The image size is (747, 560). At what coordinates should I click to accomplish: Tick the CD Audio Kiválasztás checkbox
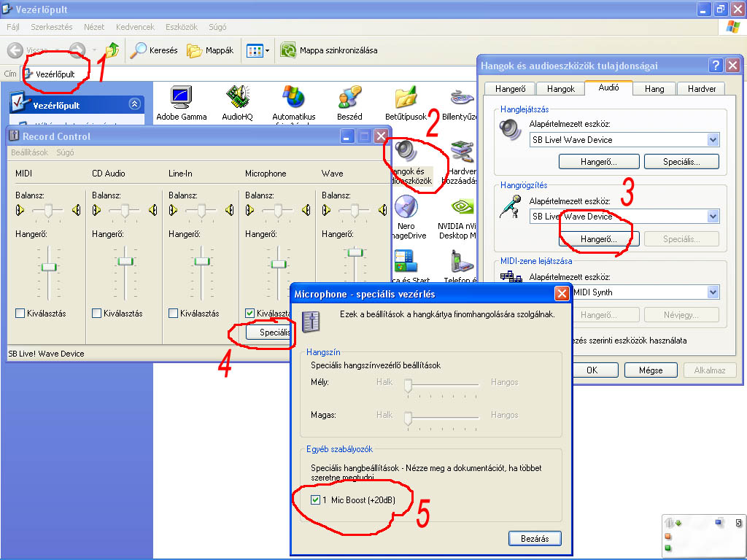coord(97,313)
